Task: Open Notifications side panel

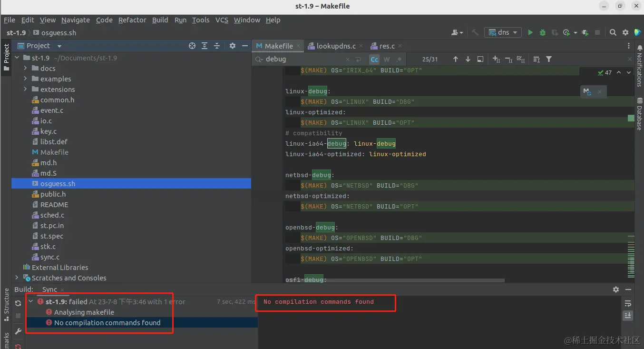Action: pos(639,66)
